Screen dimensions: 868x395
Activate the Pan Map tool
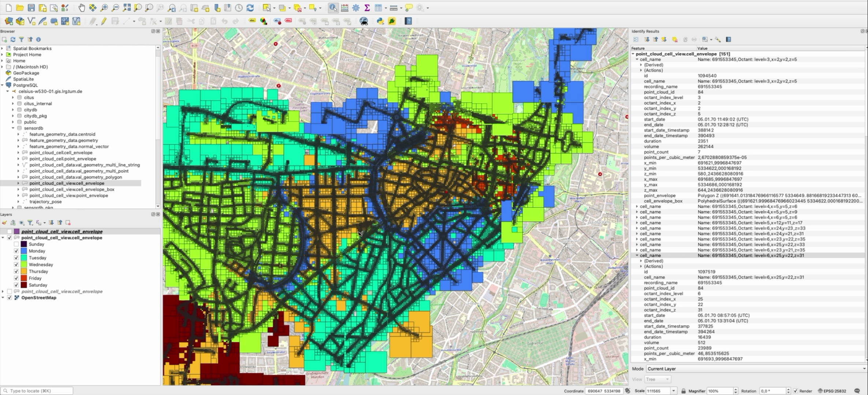81,8
